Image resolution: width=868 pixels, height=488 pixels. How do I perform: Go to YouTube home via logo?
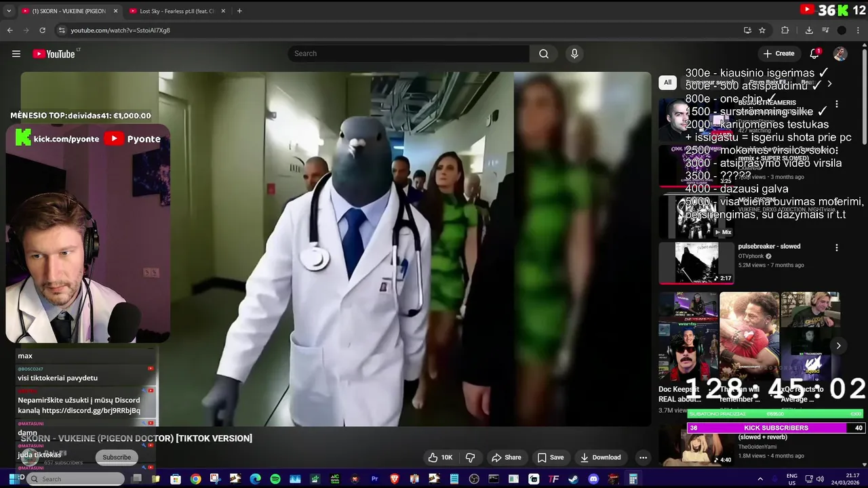(x=54, y=54)
